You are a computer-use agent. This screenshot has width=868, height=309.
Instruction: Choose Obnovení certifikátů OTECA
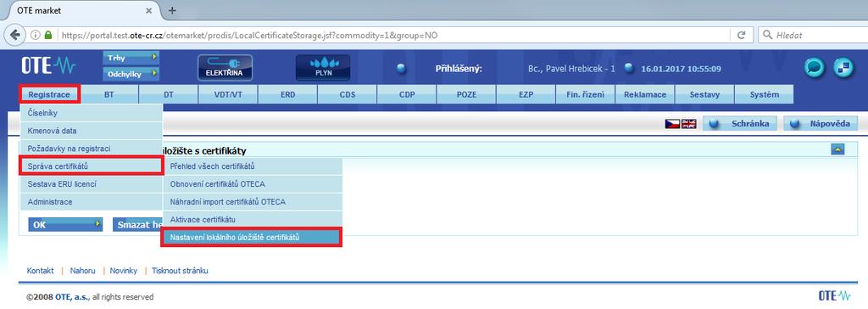[x=253, y=184]
